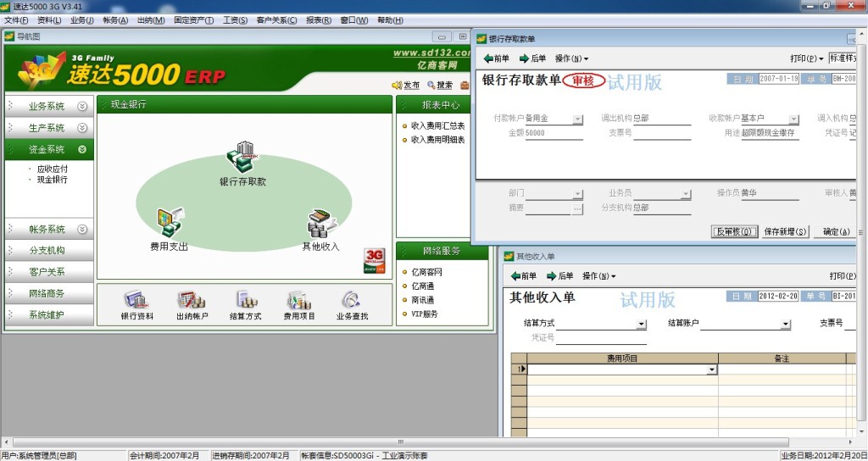Go to 前单 in 其他收入单 window
868x461 pixels.
[524, 275]
